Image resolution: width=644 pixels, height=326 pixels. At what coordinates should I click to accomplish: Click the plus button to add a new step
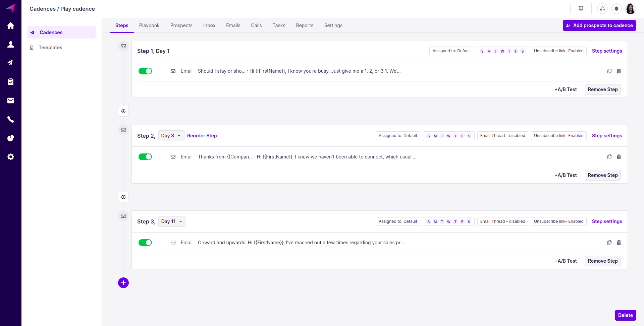[123, 283]
